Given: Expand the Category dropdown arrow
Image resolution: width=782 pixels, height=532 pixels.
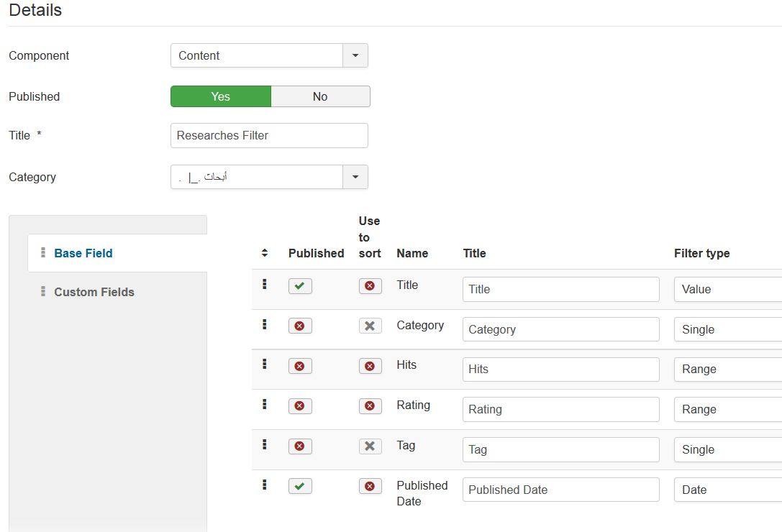Looking at the screenshot, I should (355, 177).
